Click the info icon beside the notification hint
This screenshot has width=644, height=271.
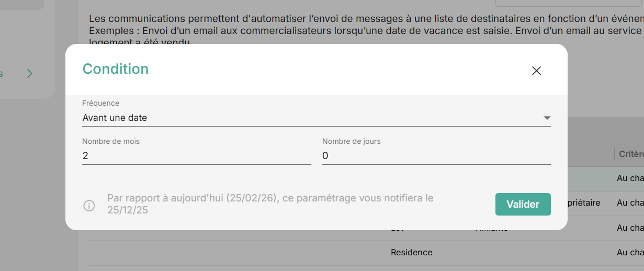click(x=89, y=206)
